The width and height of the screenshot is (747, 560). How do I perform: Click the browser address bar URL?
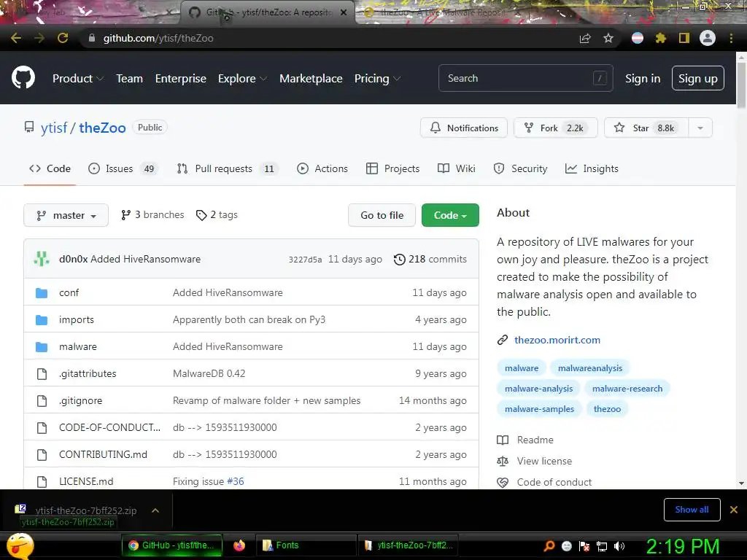pos(158,38)
